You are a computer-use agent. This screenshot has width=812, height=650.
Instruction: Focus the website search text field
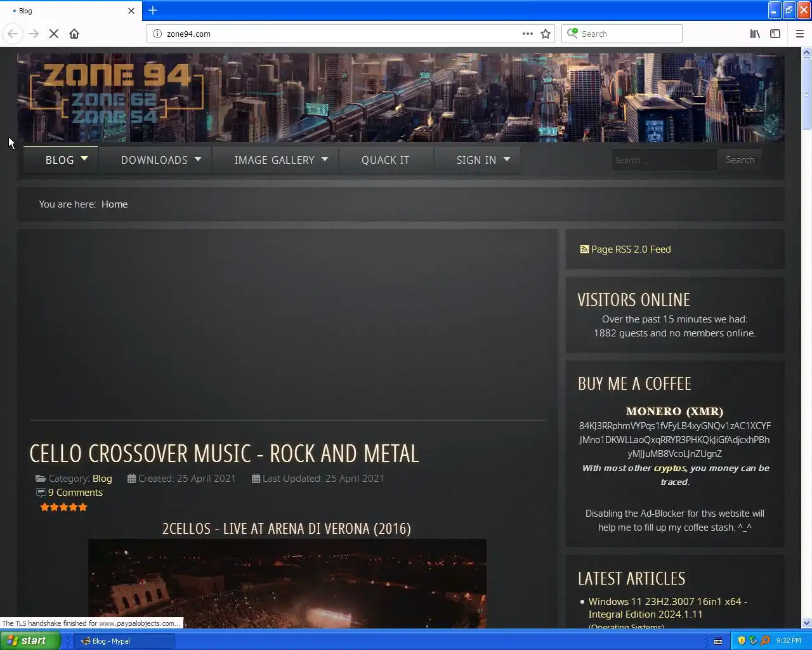click(x=664, y=160)
